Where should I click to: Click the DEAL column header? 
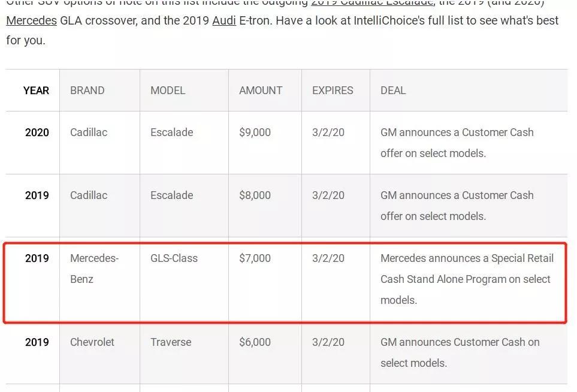393,91
